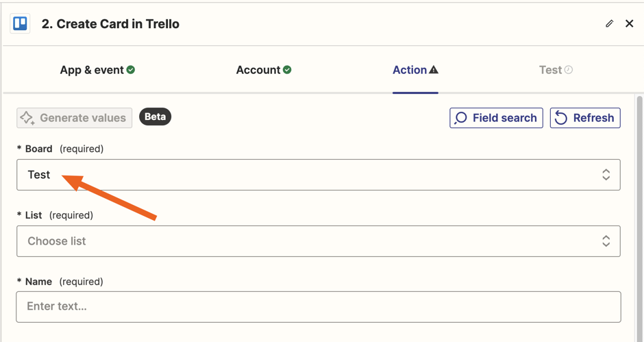
Task: Click the Trello app logo icon
Action: click(x=20, y=23)
